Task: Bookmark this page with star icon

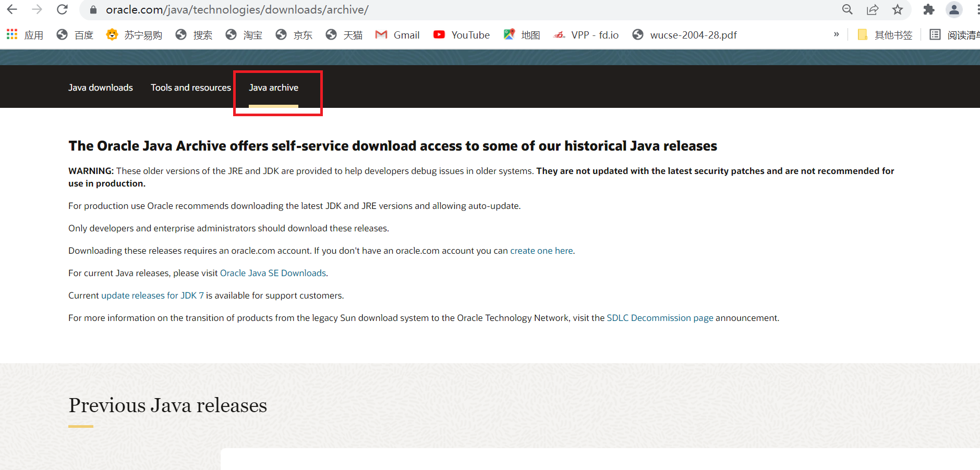Action: pyautogui.click(x=898, y=9)
